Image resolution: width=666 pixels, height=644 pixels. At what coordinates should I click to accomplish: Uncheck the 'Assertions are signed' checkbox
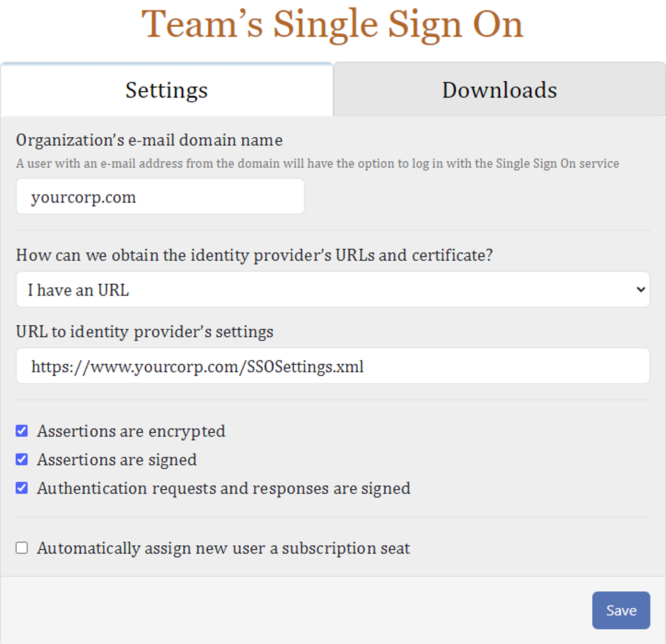click(x=22, y=460)
